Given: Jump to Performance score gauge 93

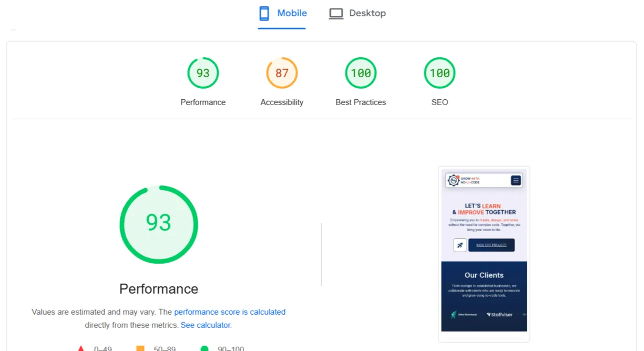Looking at the screenshot, I should tap(203, 73).
